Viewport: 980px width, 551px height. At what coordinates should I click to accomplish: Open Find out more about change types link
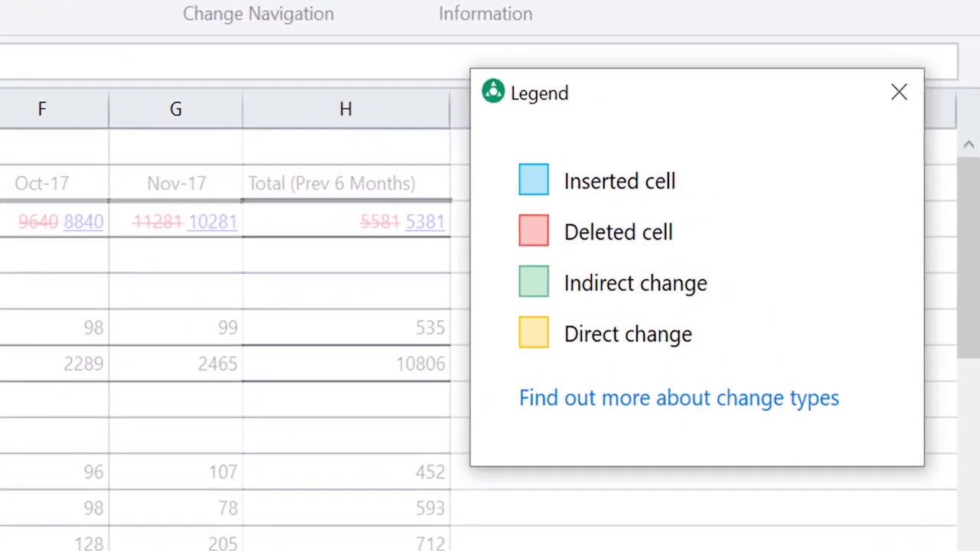[x=679, y=398]
